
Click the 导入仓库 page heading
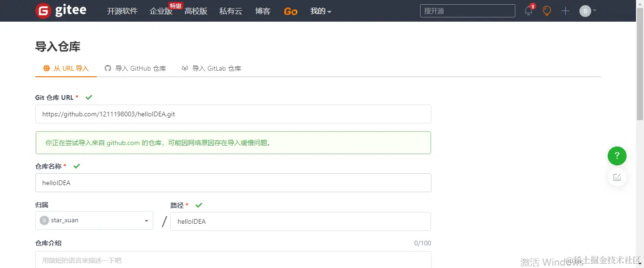click(x=58, y=47)
